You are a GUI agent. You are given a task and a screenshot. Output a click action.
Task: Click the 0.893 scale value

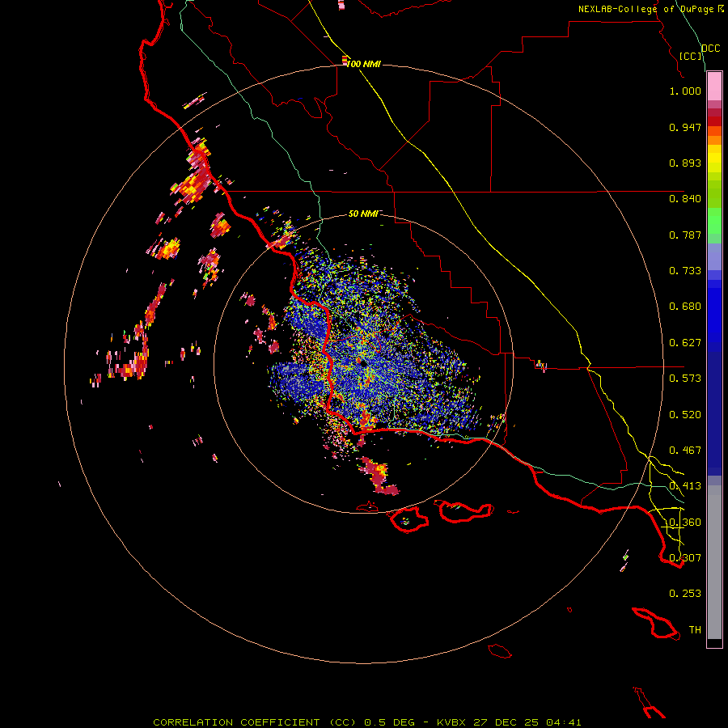[x=685, y=163]
